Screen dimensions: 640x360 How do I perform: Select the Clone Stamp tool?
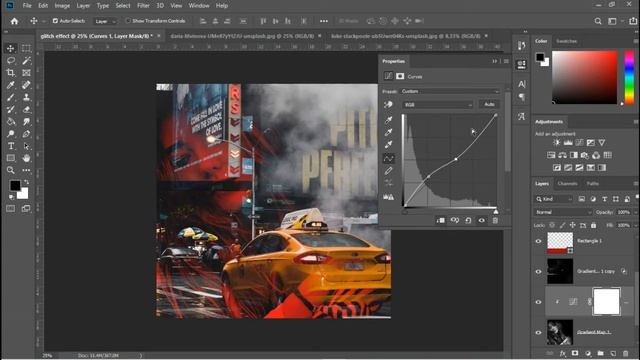[26, 97]
